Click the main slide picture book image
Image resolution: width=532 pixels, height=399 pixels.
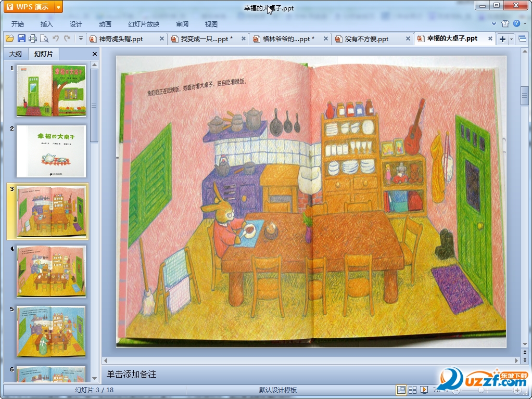click(x=311, y=202)
